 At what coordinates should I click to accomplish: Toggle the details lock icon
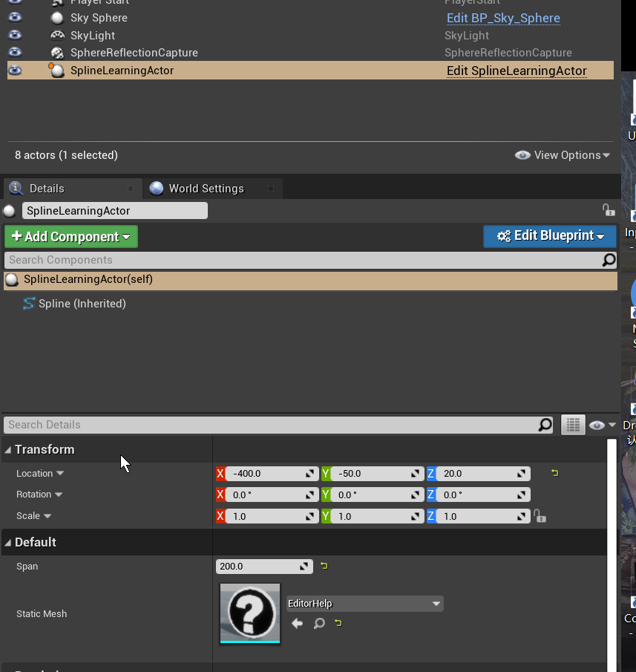point(608,210)
